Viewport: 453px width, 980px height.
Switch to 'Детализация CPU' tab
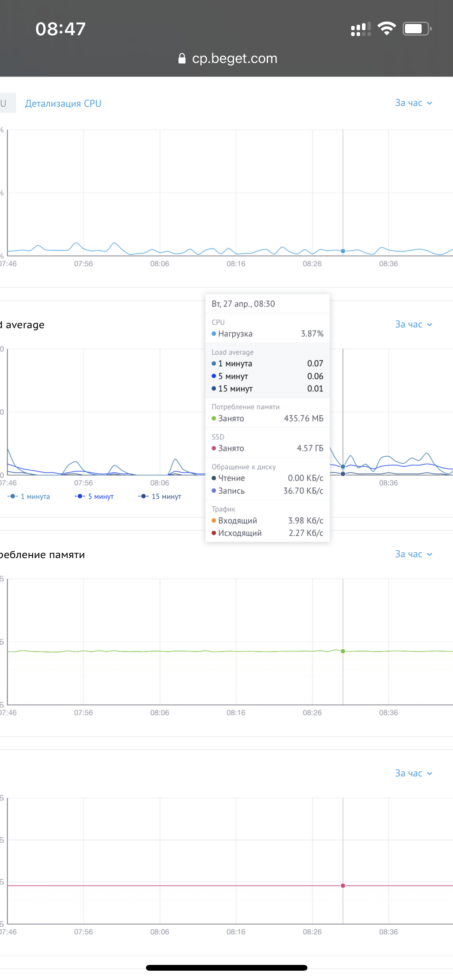63,103
